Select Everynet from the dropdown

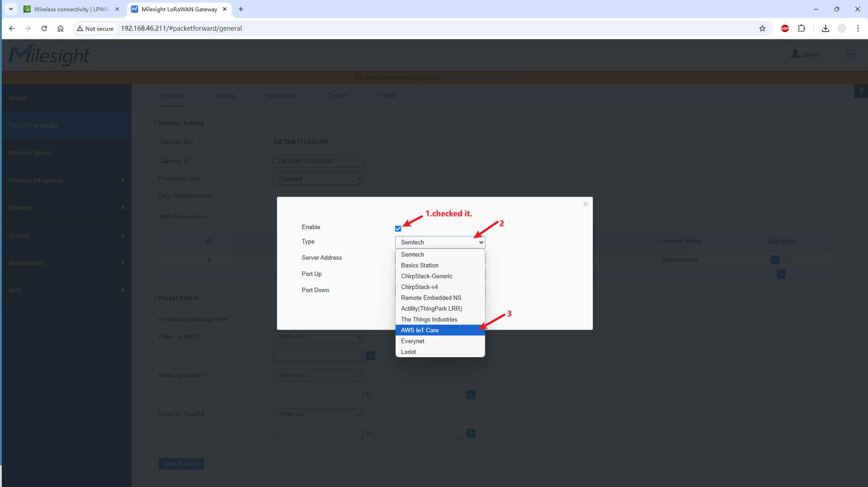click(412, 341)
